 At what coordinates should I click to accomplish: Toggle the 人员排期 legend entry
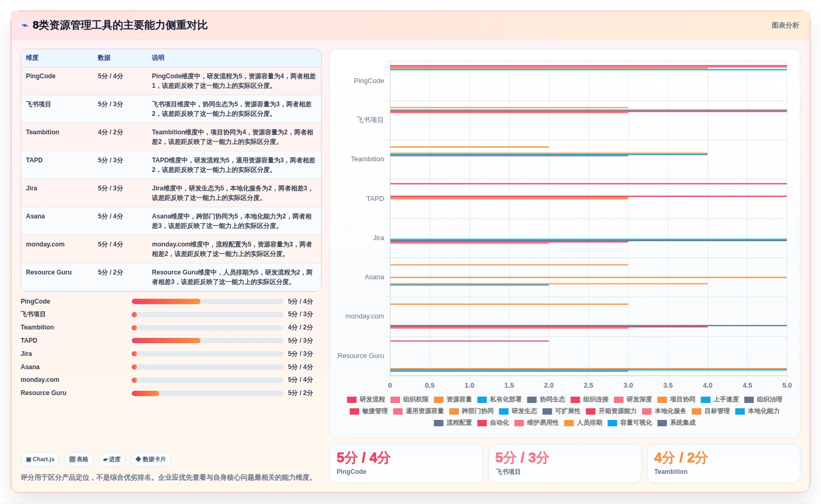tap(583, 423)
